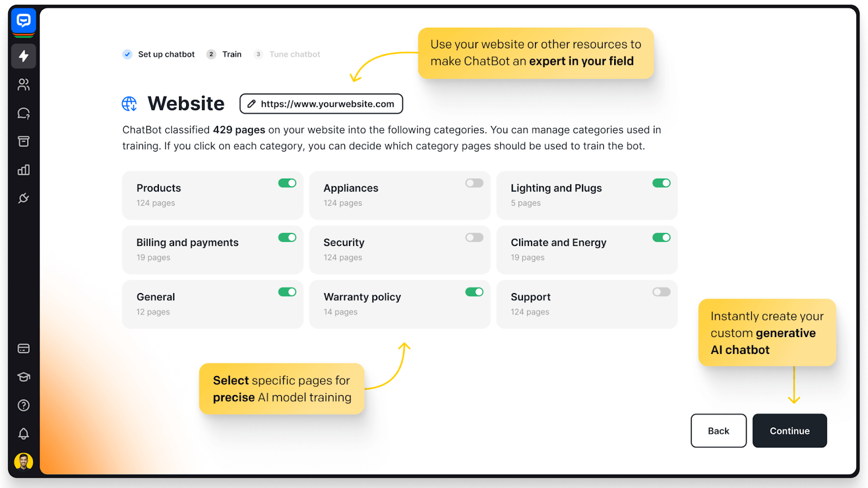Switch to the Tune chatbot step

pos(295,54)
